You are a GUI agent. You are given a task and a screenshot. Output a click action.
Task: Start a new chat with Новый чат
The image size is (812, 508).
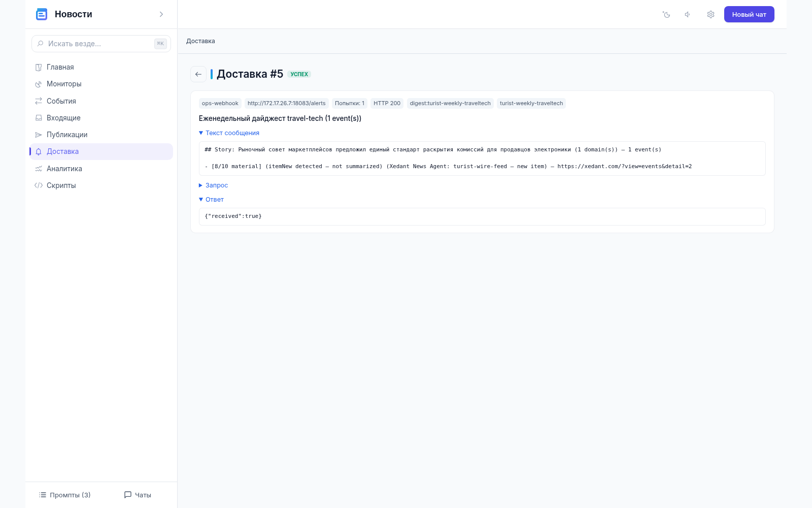click(x=749, y=14)
